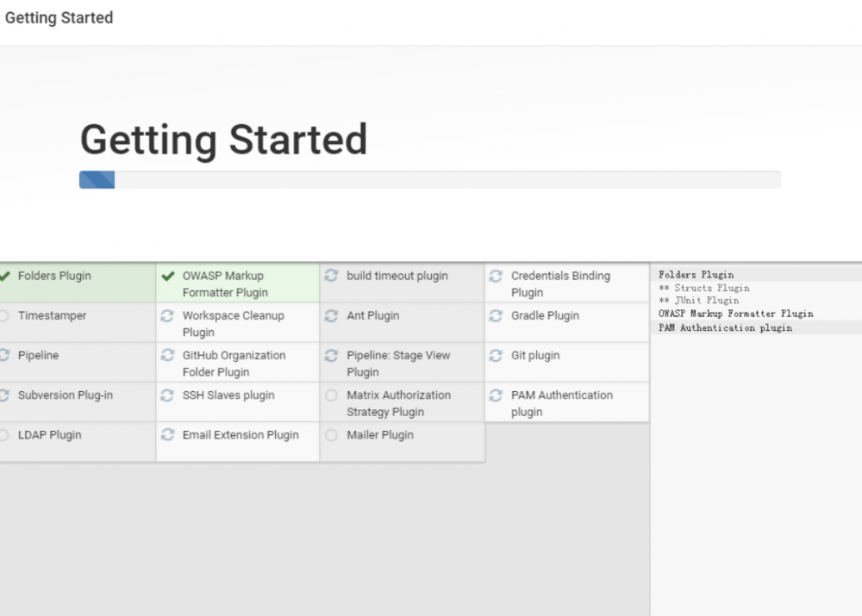Click the PAM Authentication plugin log line
This screenshot has height=616, width=862.
pyautogui.click(x=725, y=327)
